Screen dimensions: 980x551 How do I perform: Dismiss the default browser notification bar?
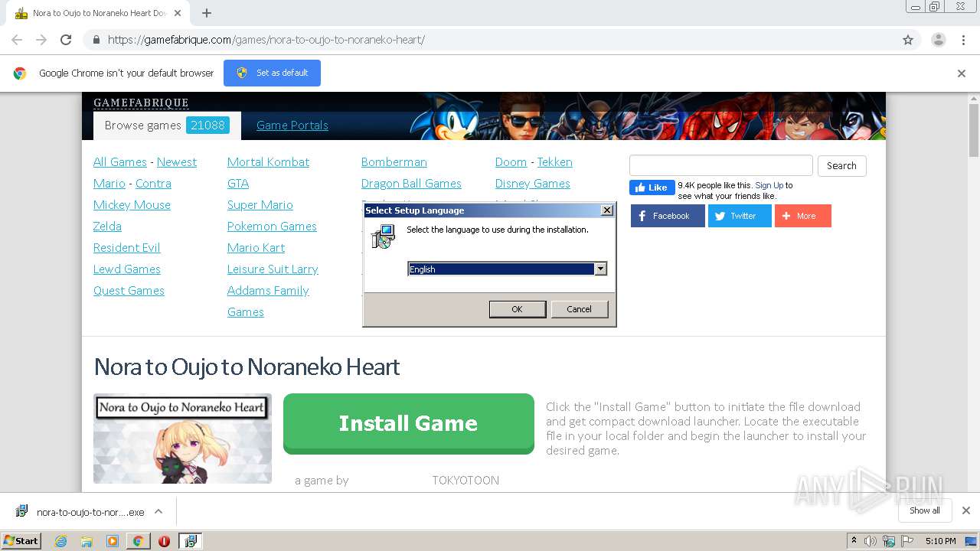click(x=962, y=73)
